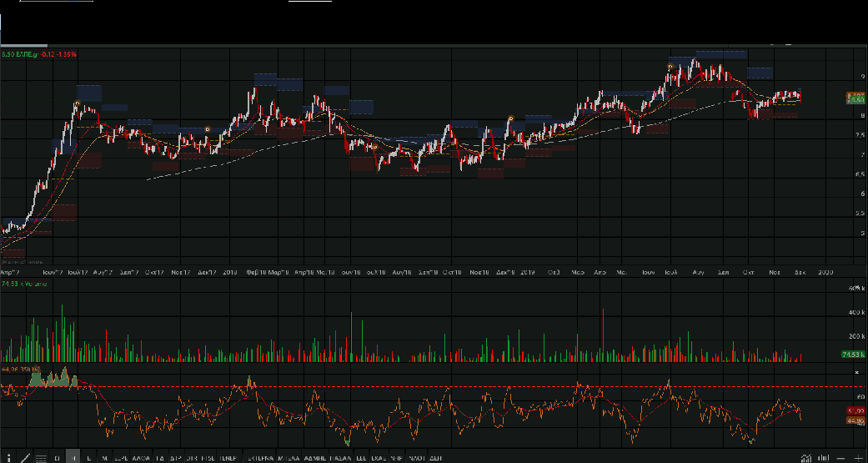Zoom out with the minus icon
868x463 pixels.
842,457
